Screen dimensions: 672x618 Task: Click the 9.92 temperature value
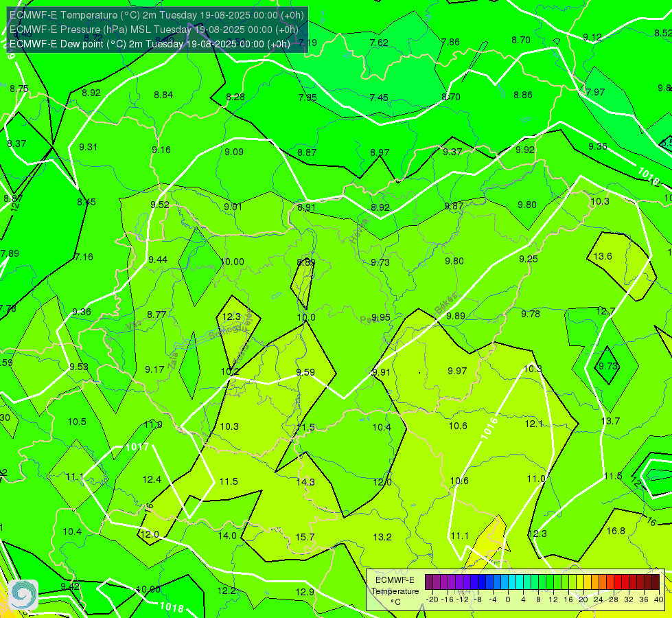click(525, 150)
